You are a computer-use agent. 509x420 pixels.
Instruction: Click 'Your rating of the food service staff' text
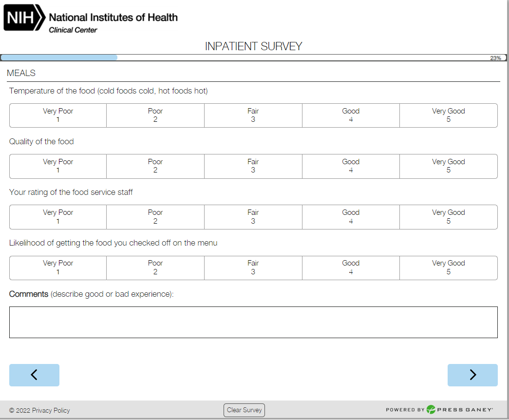click(71, 192)
